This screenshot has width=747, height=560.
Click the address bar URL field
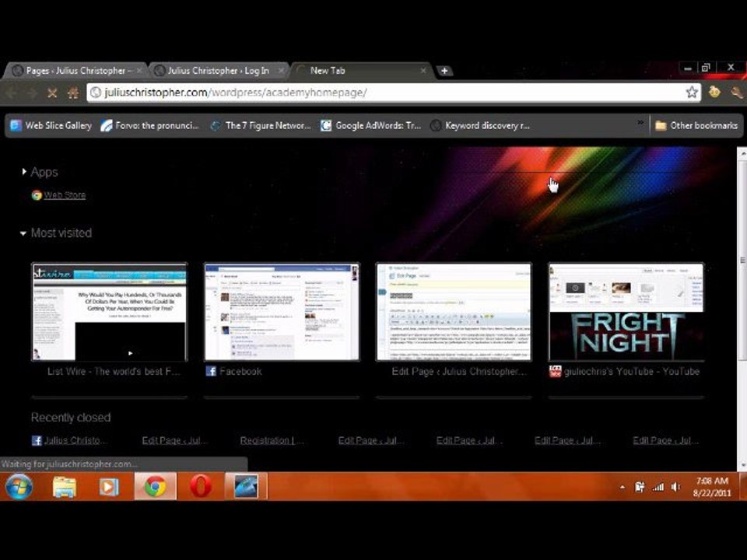[393, 93]
